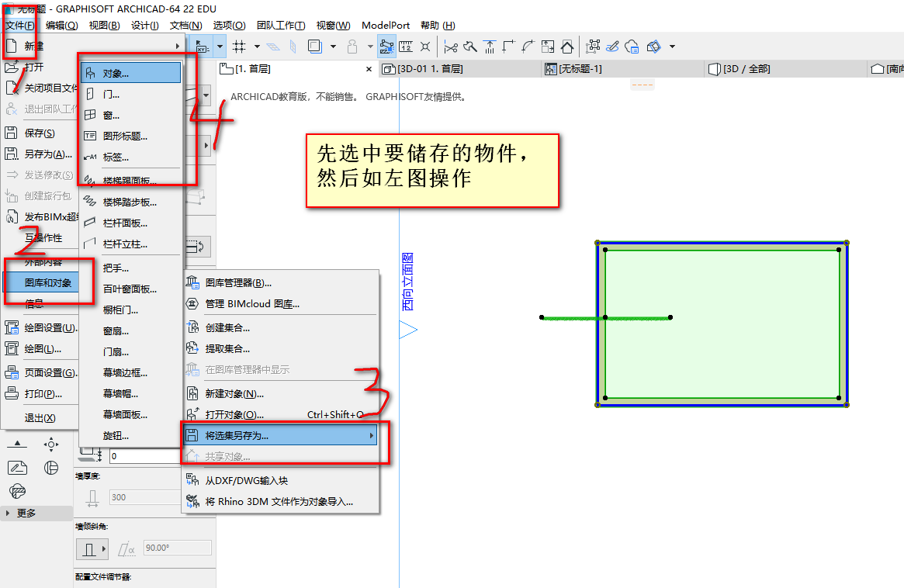
Task: Click the scissors Split tool icon
Action: [x=451, y=47]
